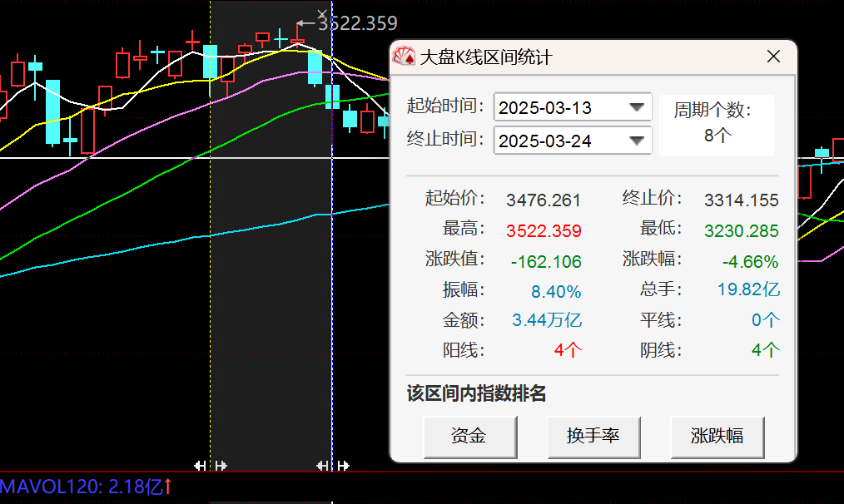The height and width of the screenshot is (504, 844).
Task: Click the yellow dashed range start line
Action: click(211, 250)
